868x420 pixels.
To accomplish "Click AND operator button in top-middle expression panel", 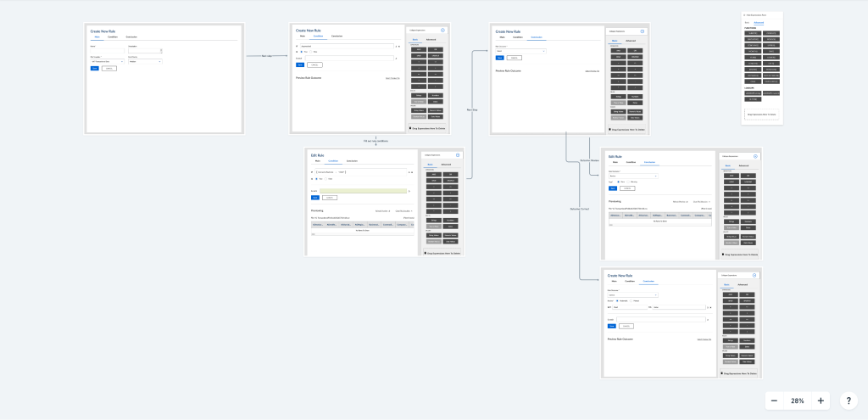I will tap(418, 49).
